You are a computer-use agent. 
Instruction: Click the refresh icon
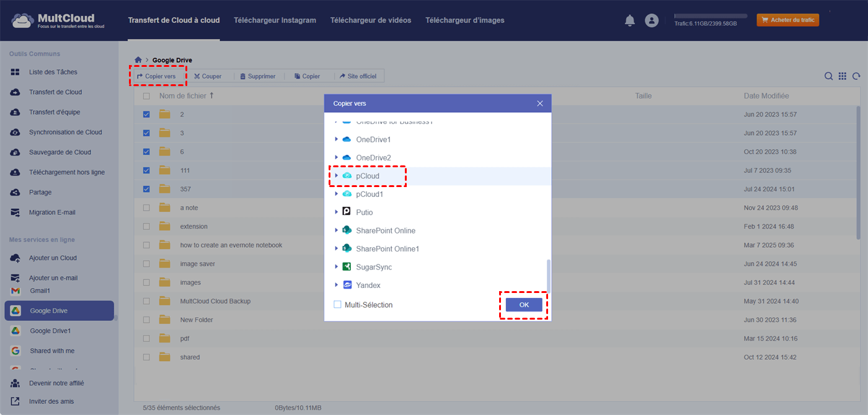click(856, 76)
